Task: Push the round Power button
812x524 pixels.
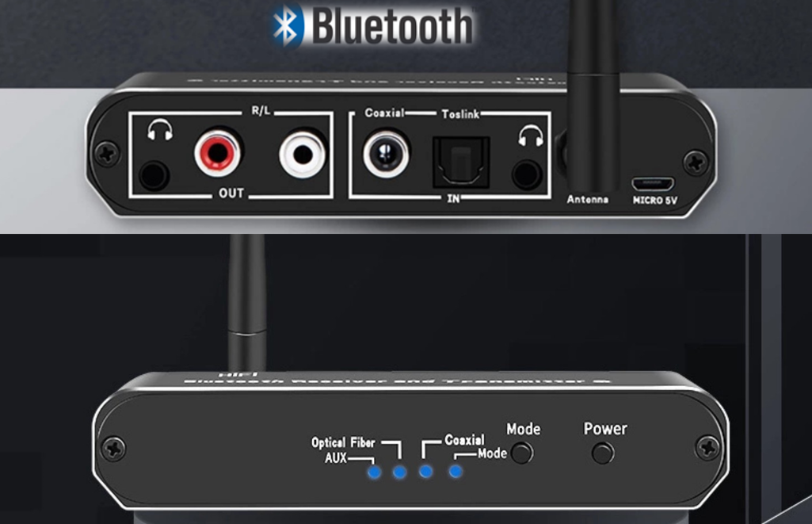Action: coord(604,453)
